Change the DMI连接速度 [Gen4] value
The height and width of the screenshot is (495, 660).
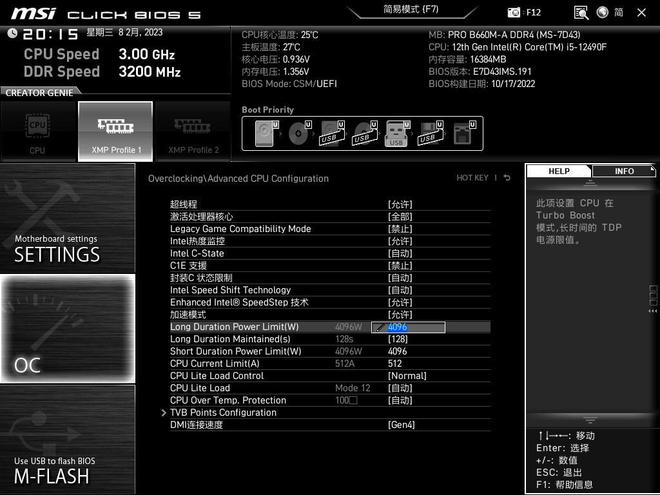pos(401,425)
